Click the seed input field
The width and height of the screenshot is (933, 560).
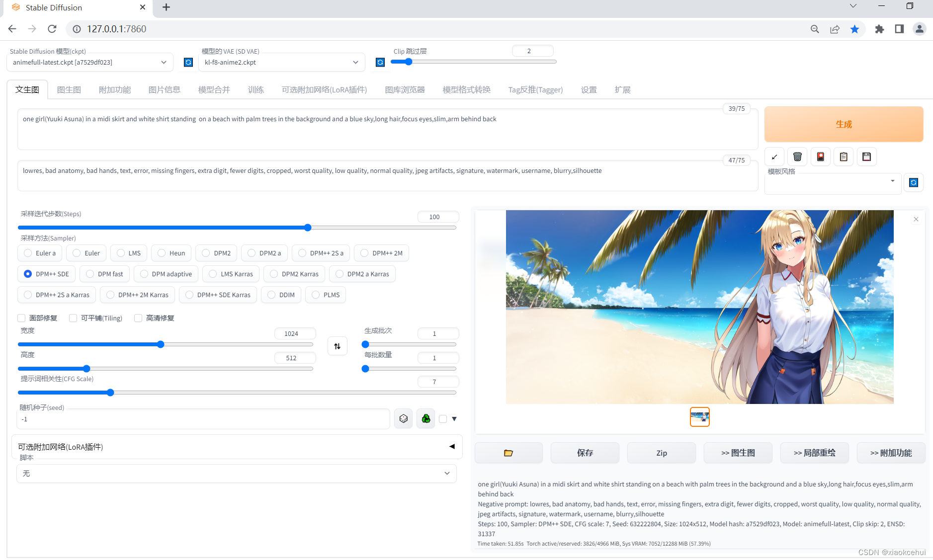pyautogui.click(x=203, y=419)
